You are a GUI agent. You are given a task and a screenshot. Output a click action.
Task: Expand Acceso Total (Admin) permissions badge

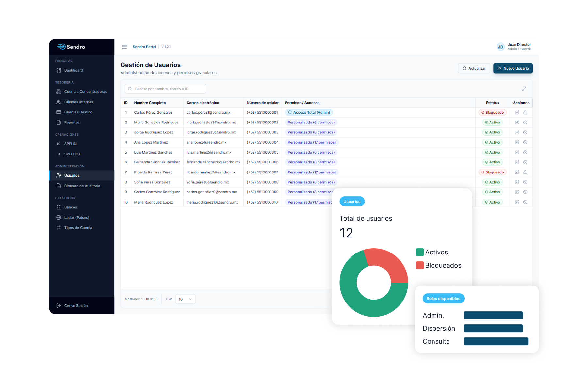(309, 112)
